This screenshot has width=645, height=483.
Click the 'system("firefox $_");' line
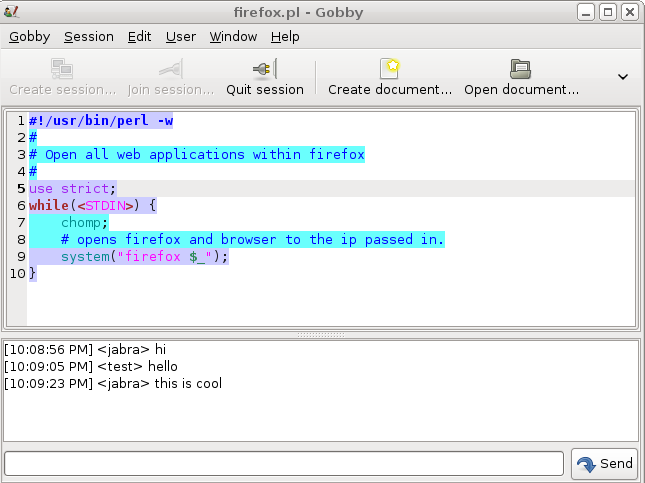click(144, 256)
